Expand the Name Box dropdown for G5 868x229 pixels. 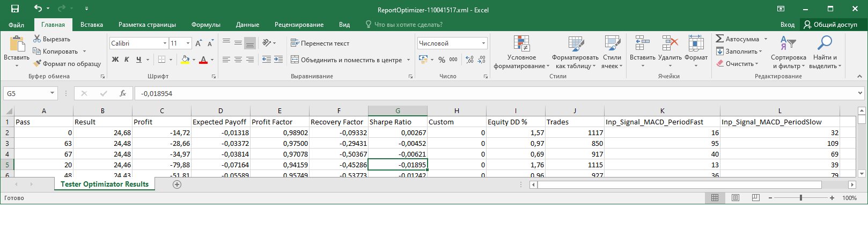point(52,93)
